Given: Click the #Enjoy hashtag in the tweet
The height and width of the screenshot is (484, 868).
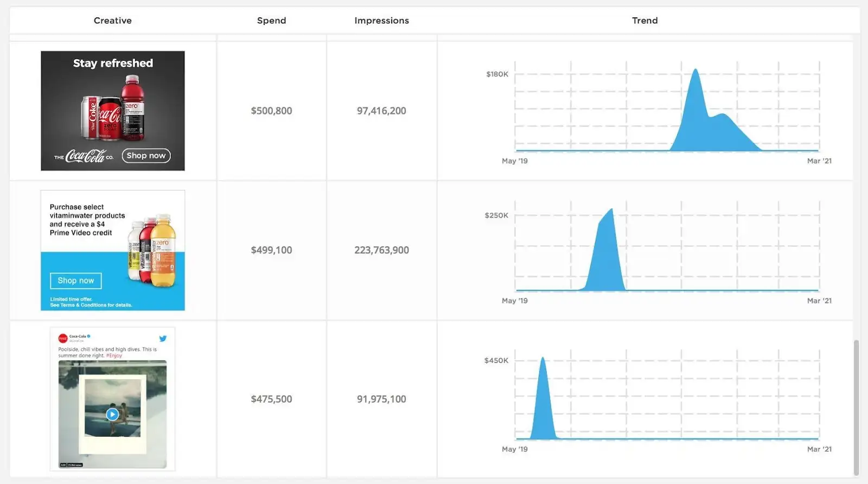Looking at the screenshot, I should 114,356.
